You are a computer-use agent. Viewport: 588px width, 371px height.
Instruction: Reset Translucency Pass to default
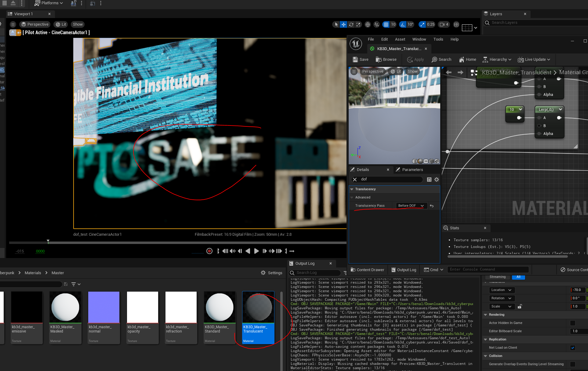(x=432, y=206)
